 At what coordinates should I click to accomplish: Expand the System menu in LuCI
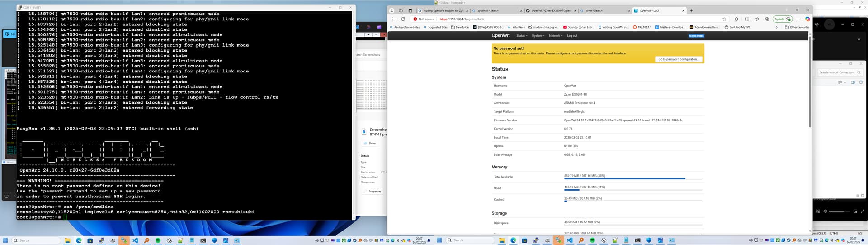point(538,36)
